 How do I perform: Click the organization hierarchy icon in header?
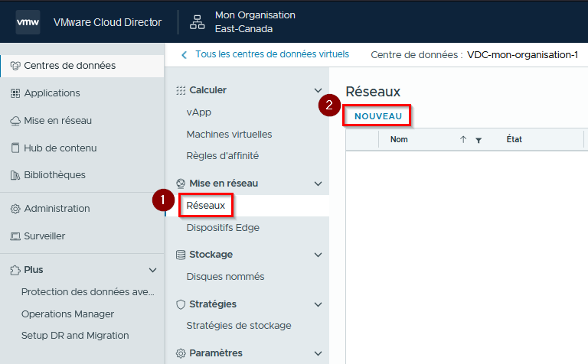click(x=197, y=22)
